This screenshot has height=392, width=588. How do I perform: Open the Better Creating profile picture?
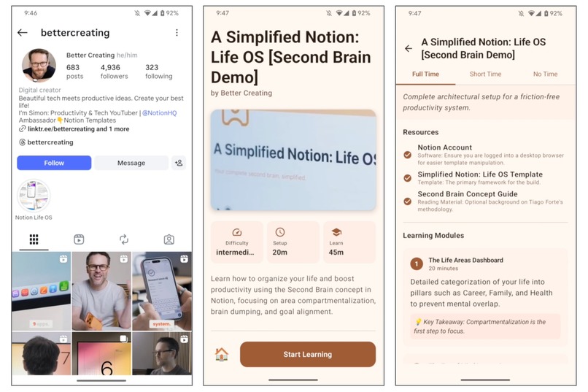point(39,65)
